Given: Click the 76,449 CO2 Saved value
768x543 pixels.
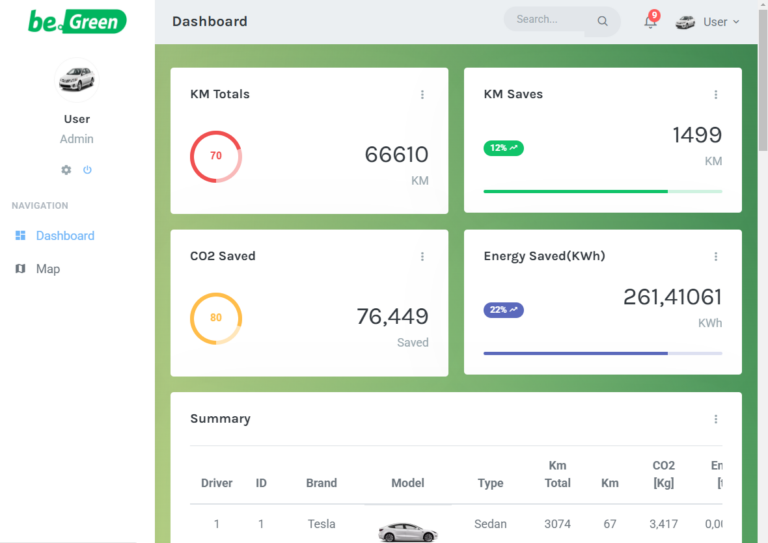Looking at the screenshot, I should [392, 316].
